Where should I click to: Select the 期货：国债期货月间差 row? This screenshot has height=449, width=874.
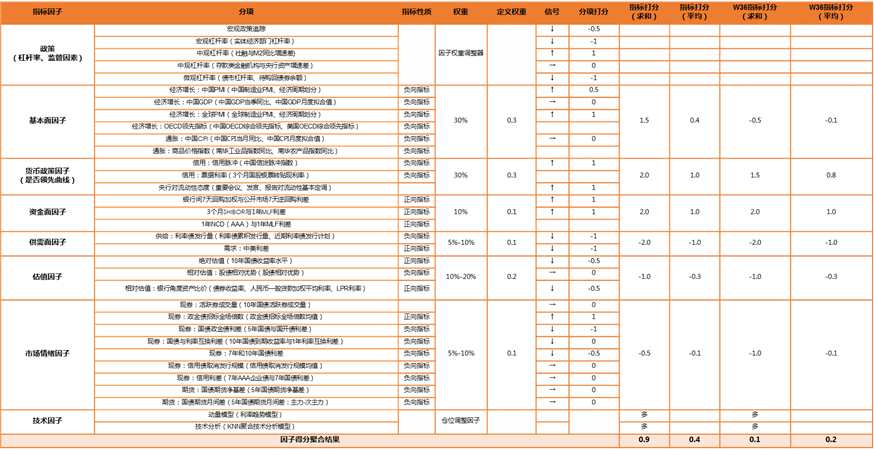(x=246, y=403)
